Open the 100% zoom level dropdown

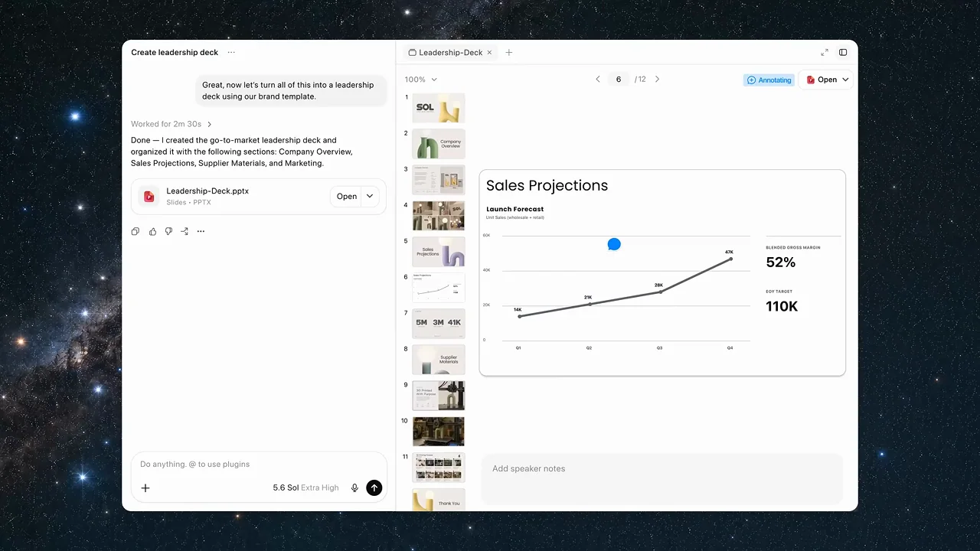pos(421,80)
